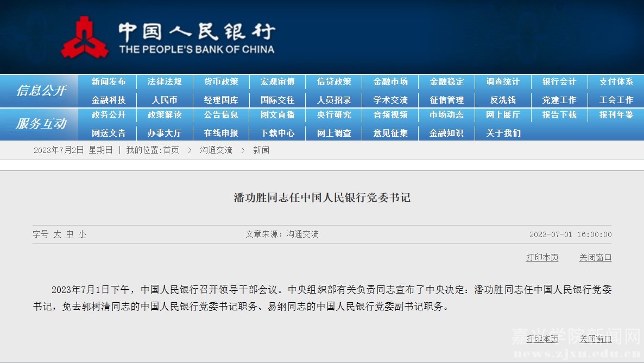Click 关于我们 in the menu
Viewport: 644px width, 363px height.
coord(503,133)
